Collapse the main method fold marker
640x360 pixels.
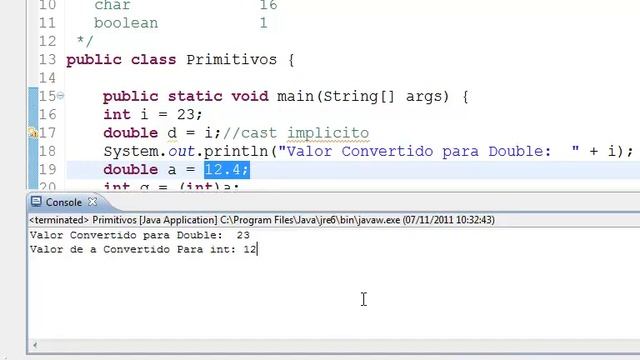(60, 96)
